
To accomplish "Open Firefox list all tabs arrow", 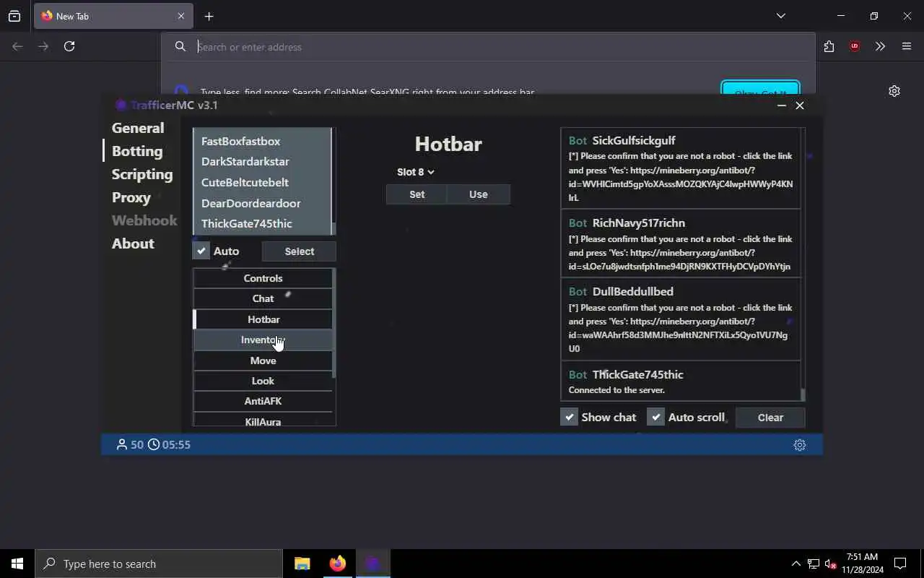I will click(780, 16).
